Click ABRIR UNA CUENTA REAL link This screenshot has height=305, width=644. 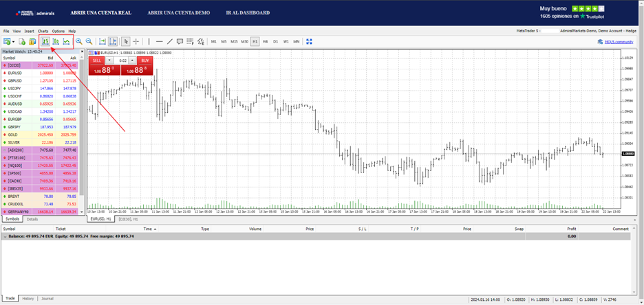(100, 12)
